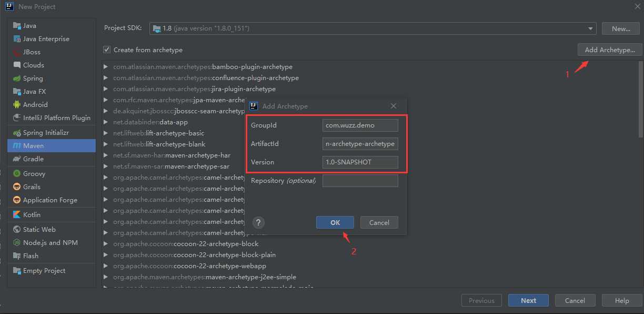Select the Java project type icon
Screen dimensions: 644x314
(x=17, y=26)
